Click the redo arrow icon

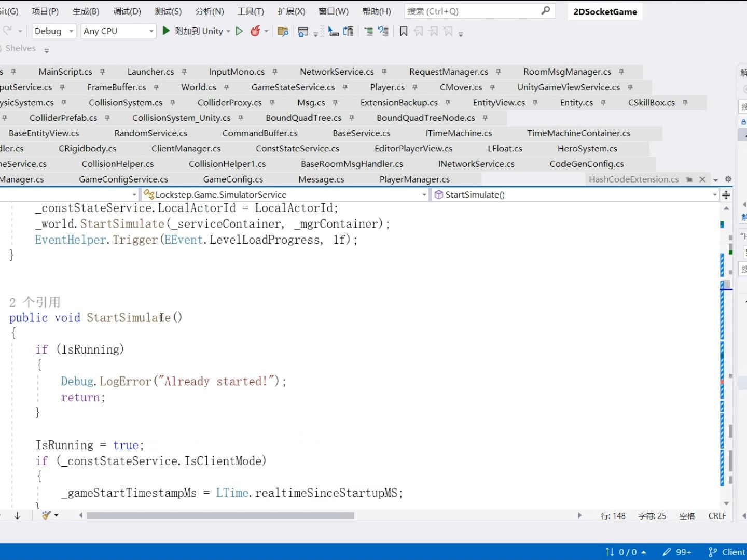click(x=7, y=31)
